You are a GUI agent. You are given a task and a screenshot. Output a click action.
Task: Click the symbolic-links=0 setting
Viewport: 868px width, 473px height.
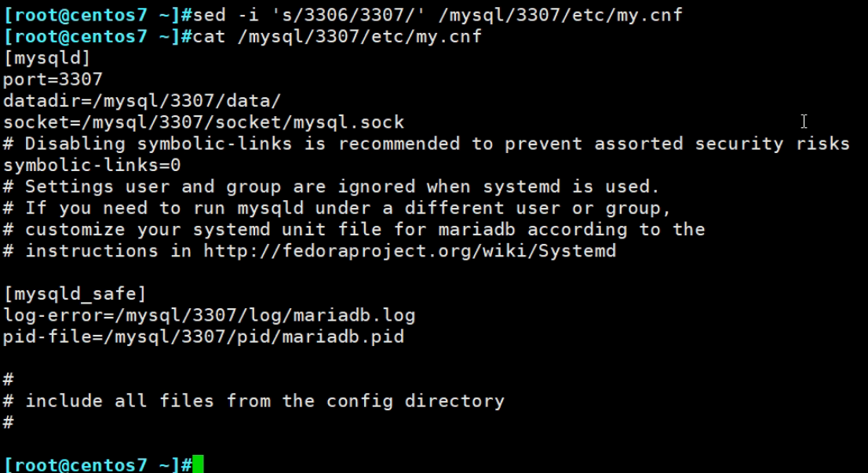(x=92, y=166)
